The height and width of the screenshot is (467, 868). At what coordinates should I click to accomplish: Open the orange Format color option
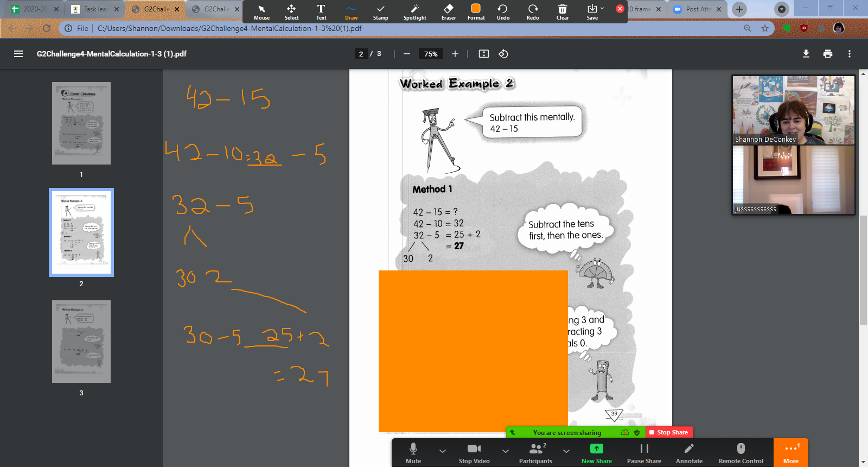click(476, 12)
